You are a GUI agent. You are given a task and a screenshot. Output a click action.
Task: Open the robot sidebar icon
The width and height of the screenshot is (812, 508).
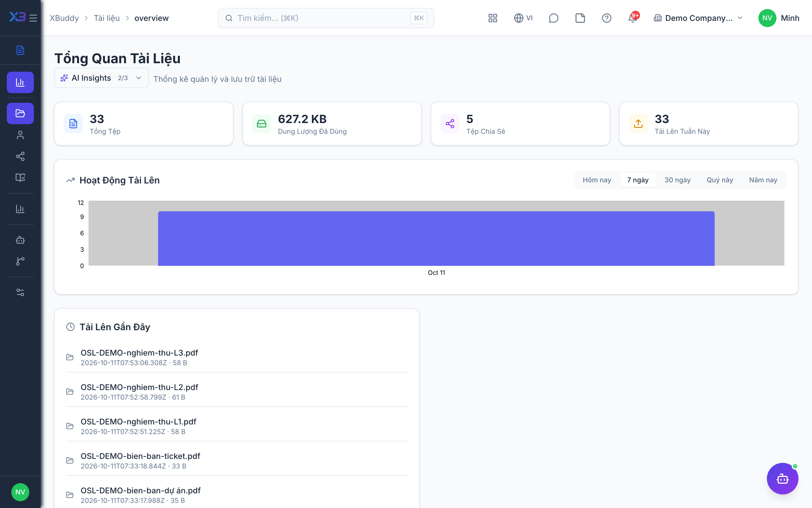click(x=20, y=240)
